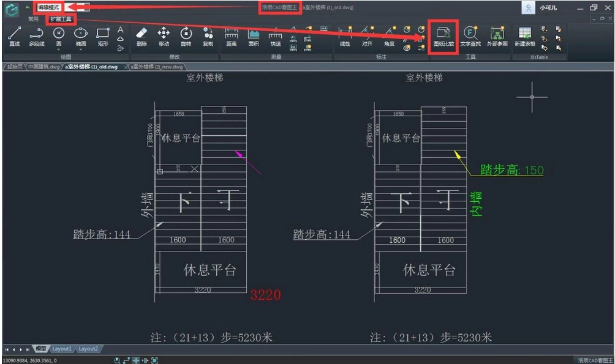
Task: Use the 快速 quick measure tool
Action: tap(275, 37)
